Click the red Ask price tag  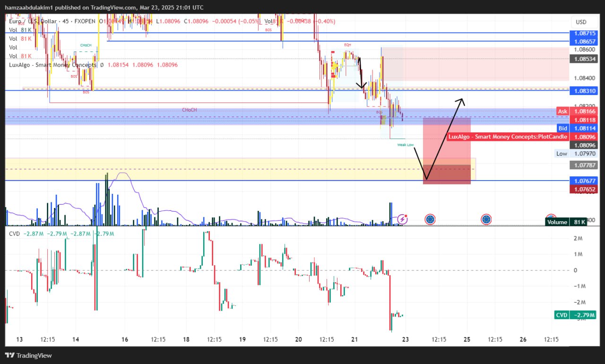click(562, 111)
